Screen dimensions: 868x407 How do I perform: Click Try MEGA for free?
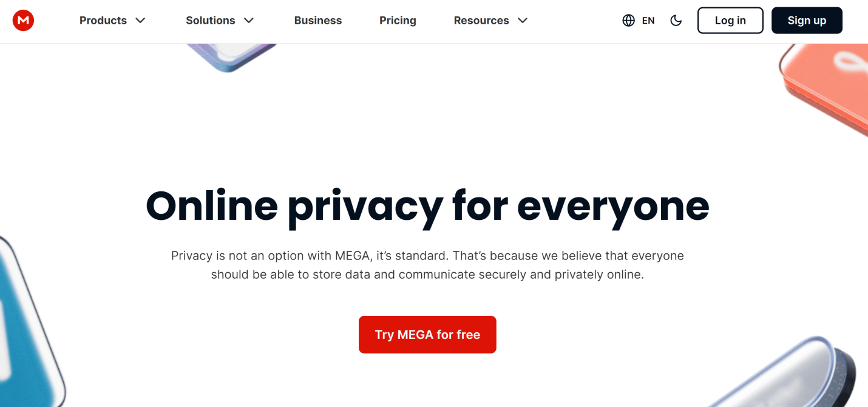point(427,335)
